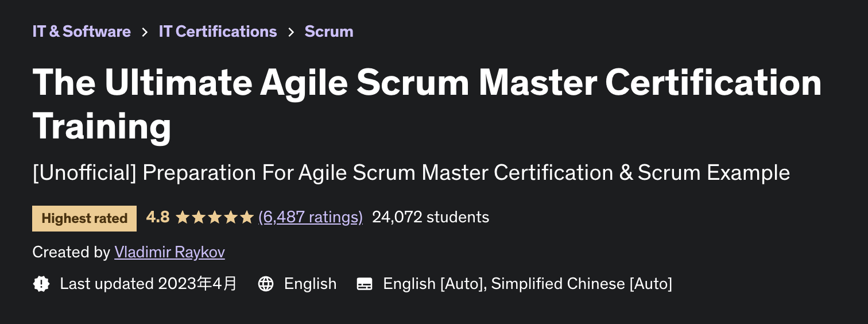Open the 6,487 ratings link

311,217
